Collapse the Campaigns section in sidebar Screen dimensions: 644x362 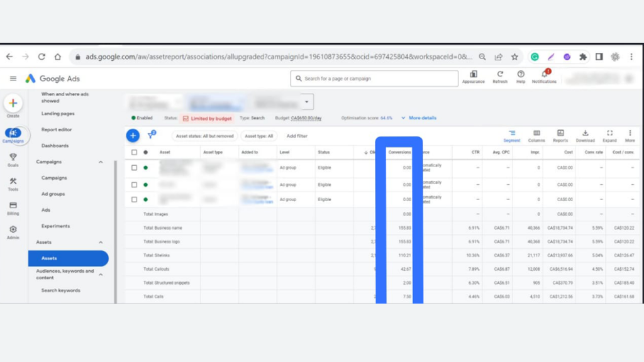click(x=101, y=162)
